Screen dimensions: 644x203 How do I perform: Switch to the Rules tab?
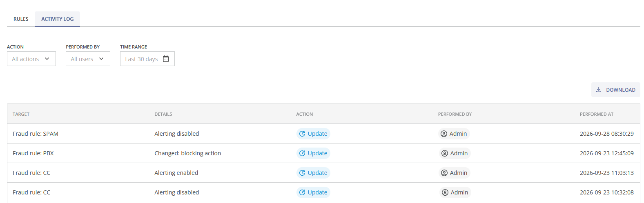point(21,19)
